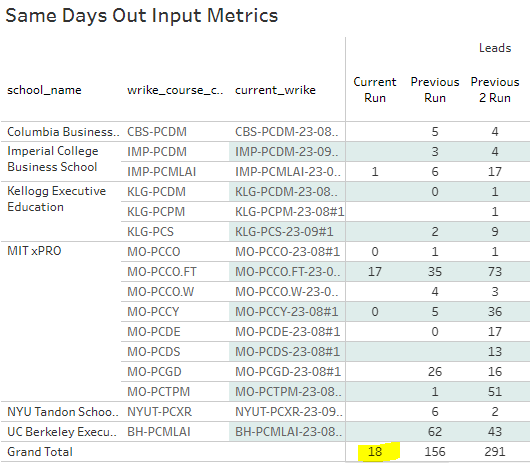The height and width of the screenshot is (463, 530).
Task: Click the NYUT-PCXR-23-09.. wrike cell
Action: click(289, 412)
